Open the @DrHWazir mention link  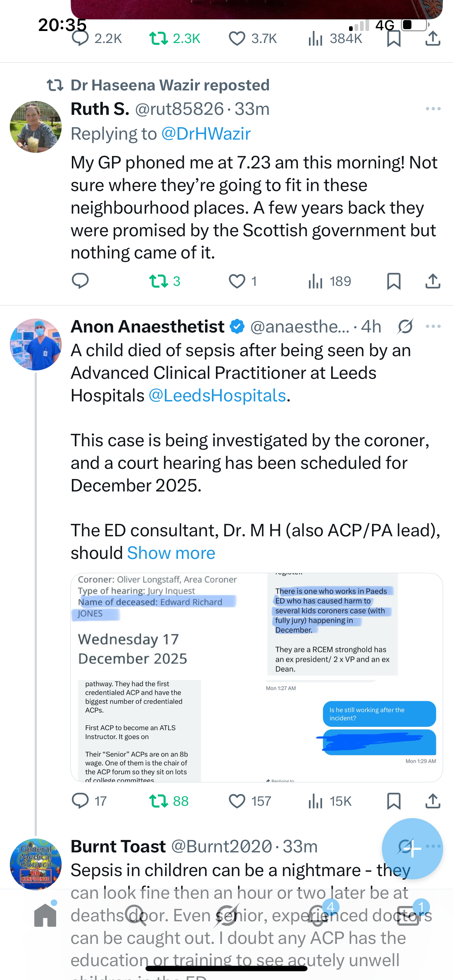coord(206,133)
